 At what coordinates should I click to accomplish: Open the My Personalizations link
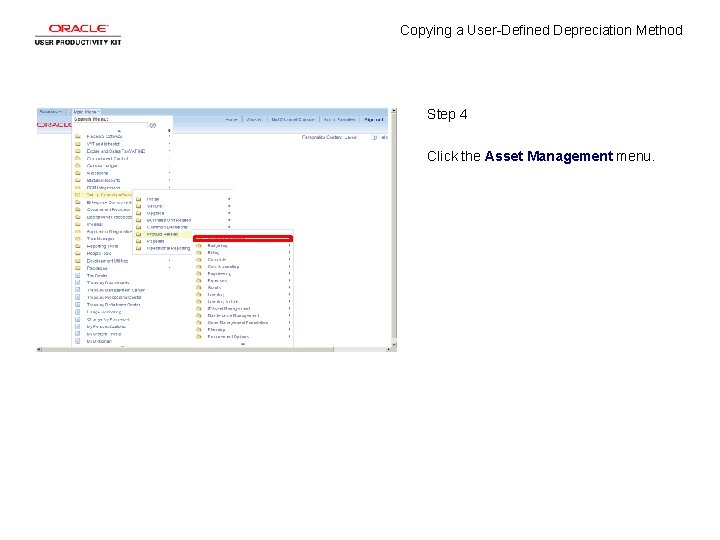[x=106, y=327]
